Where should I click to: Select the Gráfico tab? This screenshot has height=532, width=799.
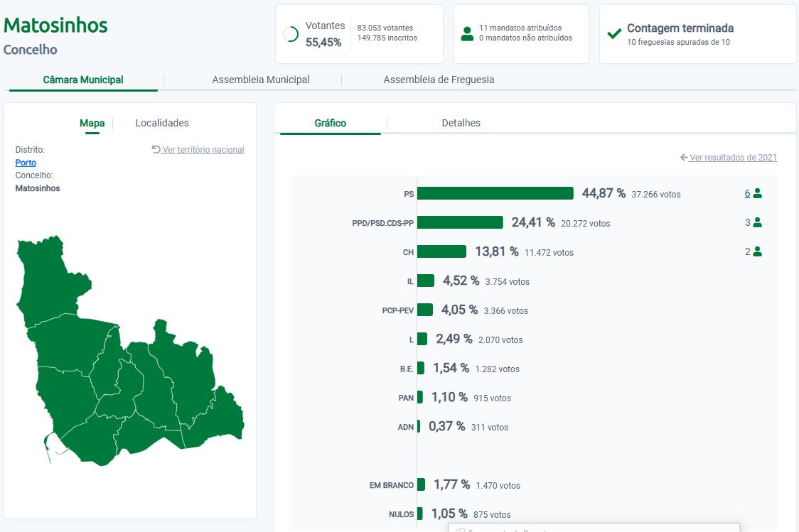tap(330, 123)
